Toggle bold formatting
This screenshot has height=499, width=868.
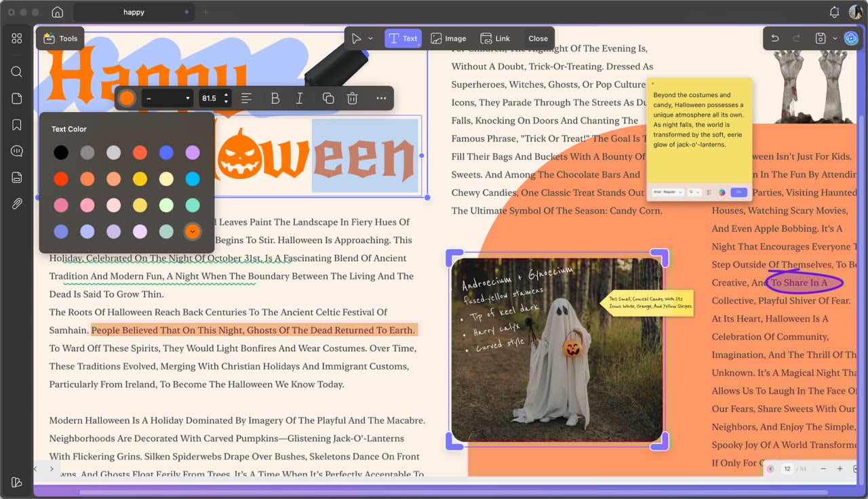[275, 98]
